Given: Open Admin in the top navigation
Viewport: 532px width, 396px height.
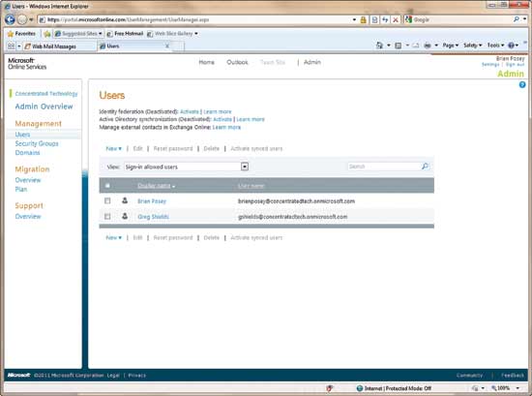Looking at the screenshot, I should [x=312, y=62].
